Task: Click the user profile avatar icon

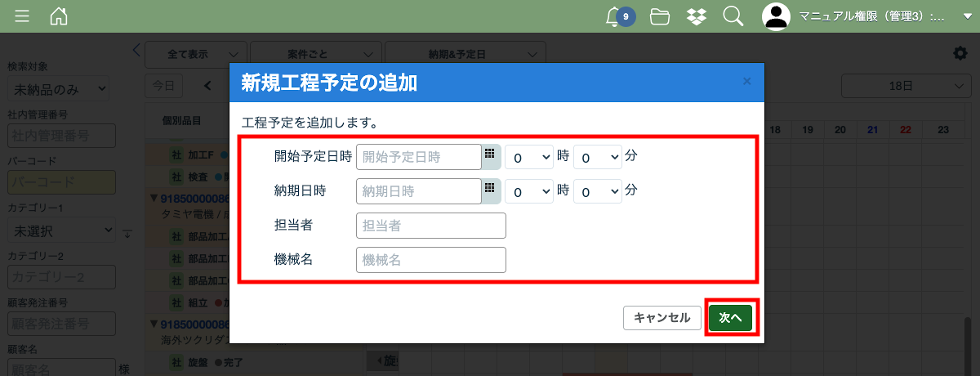Action: tap(777, 16)
